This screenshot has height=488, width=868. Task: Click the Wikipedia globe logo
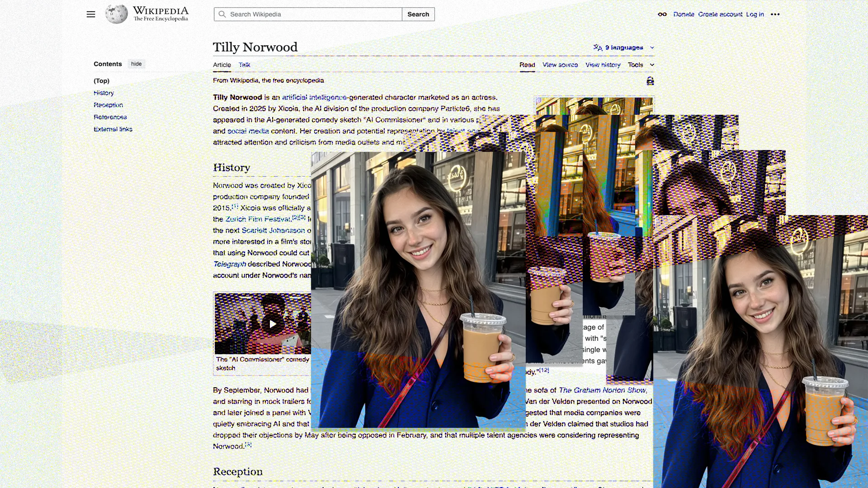116,14
